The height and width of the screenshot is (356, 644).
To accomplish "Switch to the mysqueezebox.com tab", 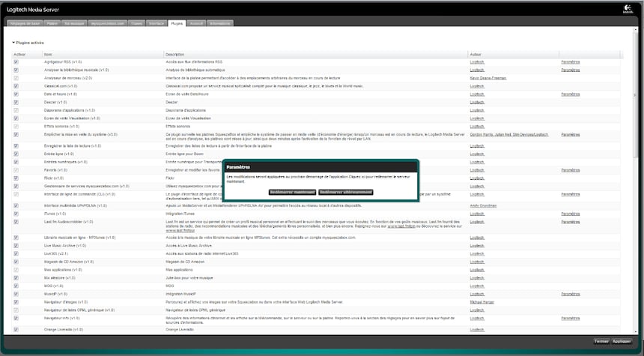I will click(x=108, y=23).
